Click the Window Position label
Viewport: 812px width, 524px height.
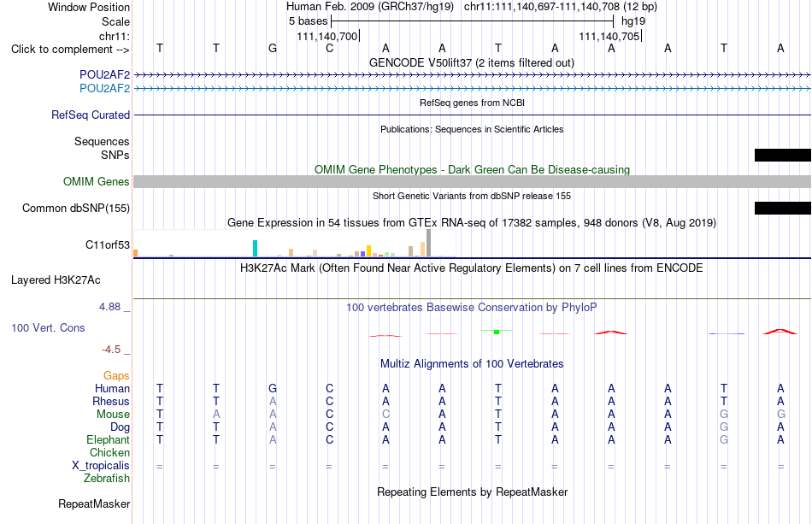point(89,7)
